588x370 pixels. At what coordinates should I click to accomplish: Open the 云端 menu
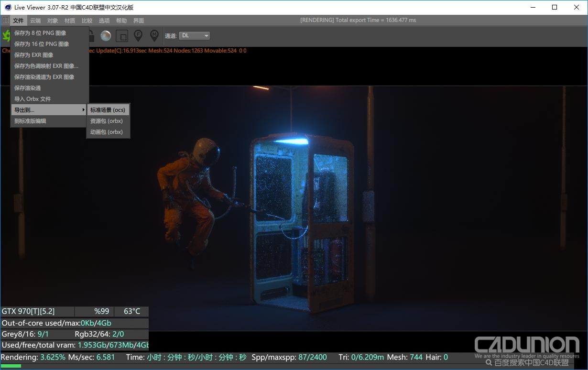(x=35, y=21)
